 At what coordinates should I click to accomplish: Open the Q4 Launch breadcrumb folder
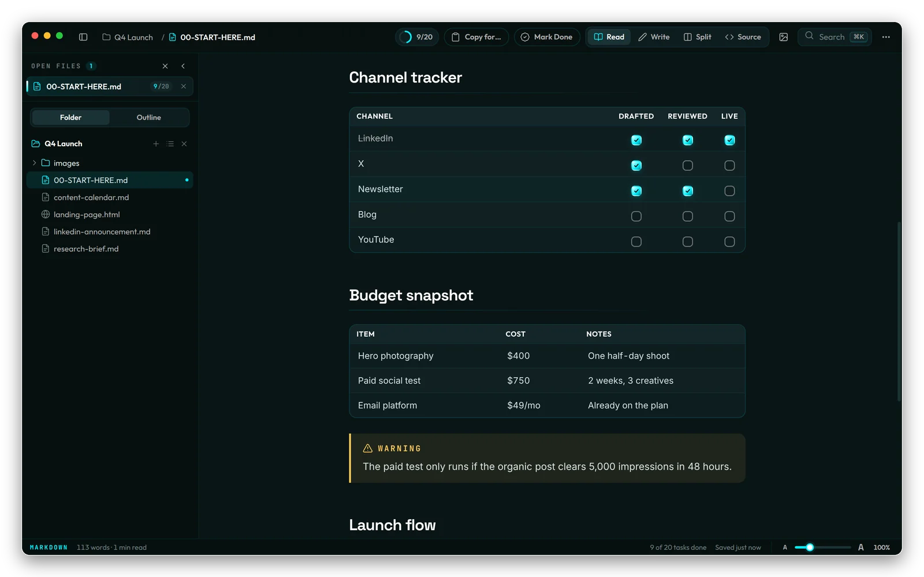click(x=128, y=37)
